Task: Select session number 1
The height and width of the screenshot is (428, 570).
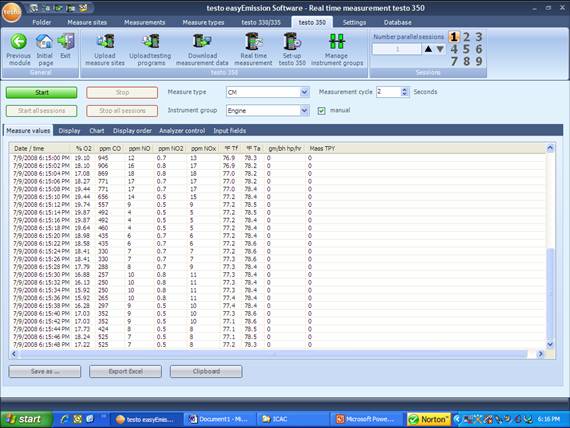Action: [x=454, y=37]
